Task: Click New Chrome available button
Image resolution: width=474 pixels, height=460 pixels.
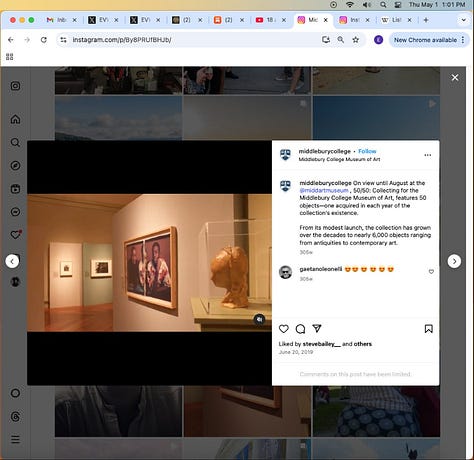Action: [425, 40]
